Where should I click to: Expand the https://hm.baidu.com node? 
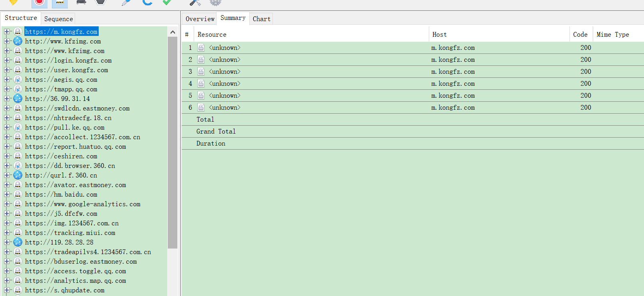point(7,194)
